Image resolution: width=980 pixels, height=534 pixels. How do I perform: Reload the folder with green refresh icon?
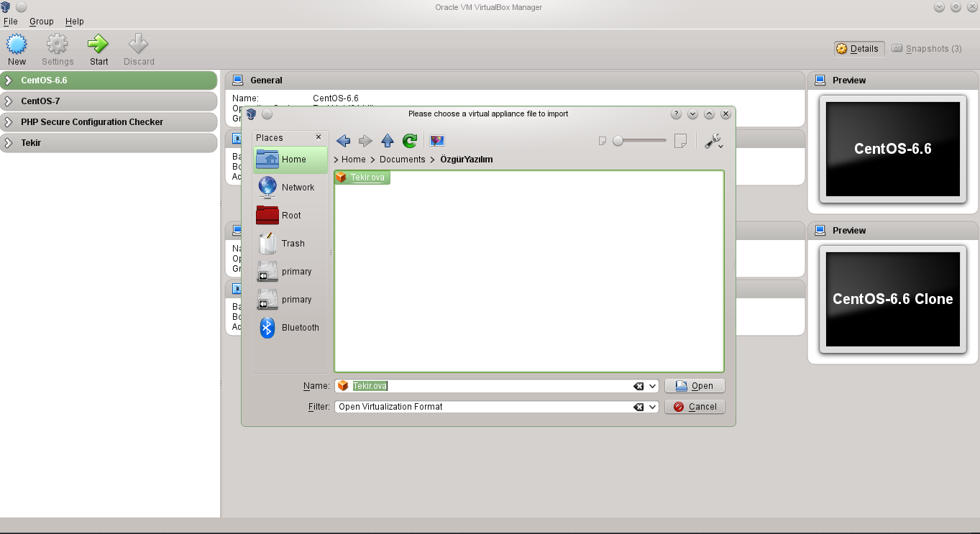point(410,141)
